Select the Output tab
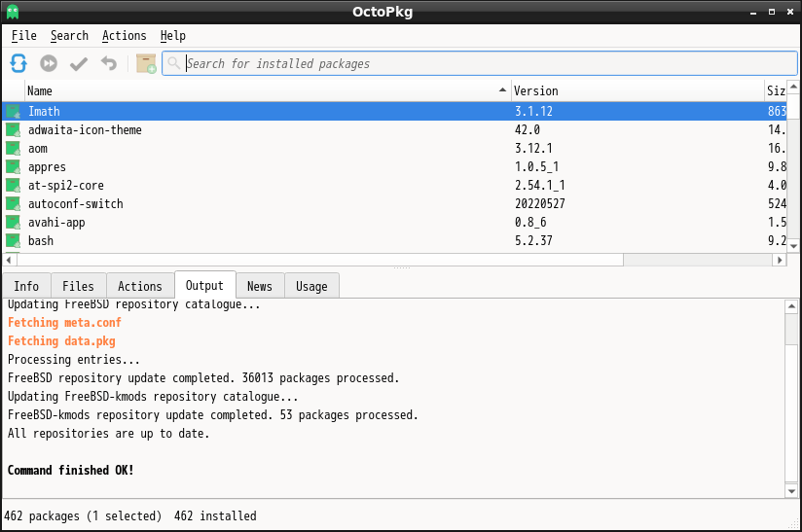This screenshot has height=532, width=802. 204,285
